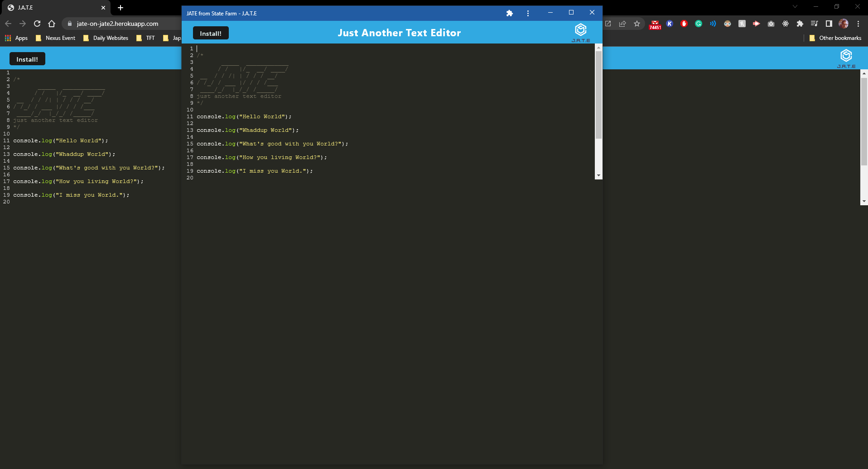This screenshot has width=868, height=469.
Task: Click Install! in the JATE app window
Action: [210, 33]
